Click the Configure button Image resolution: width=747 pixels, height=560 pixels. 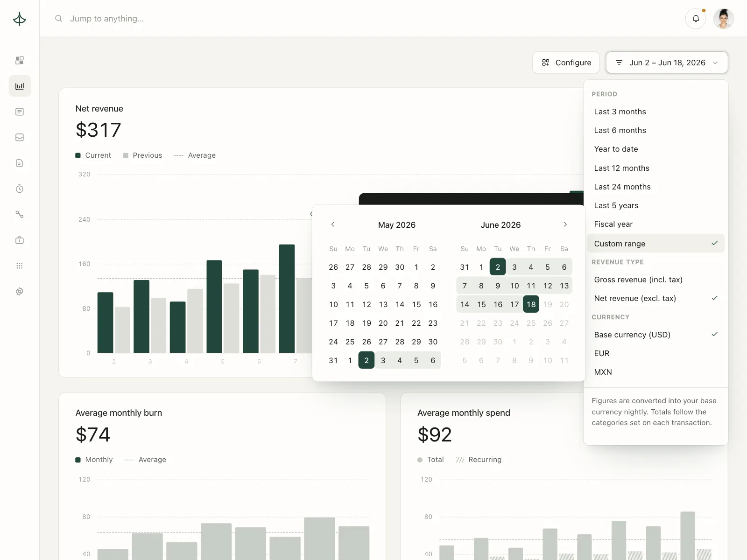click(x=566, y=63)
